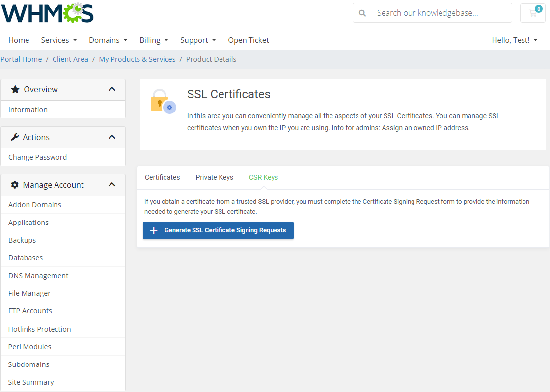Open Hotlinks Protection
Image resolution: width=550 pixels, height=392 pixels.
(x=63, y=329)
